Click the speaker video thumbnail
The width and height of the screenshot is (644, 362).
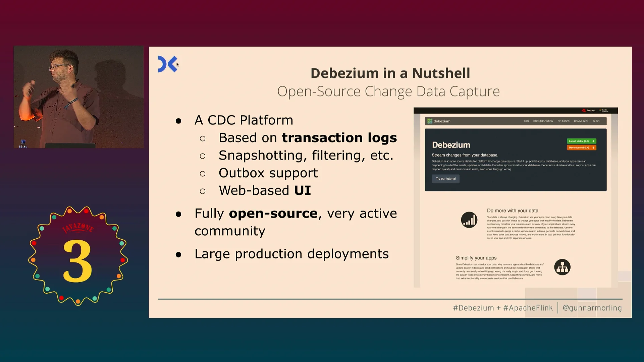coord(79,97)
